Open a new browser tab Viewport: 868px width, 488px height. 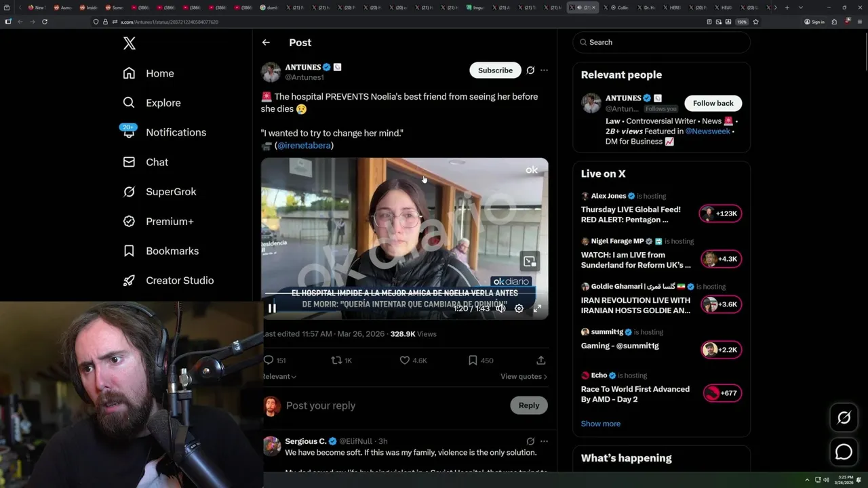pyautogui.click(x=787, y=7)
